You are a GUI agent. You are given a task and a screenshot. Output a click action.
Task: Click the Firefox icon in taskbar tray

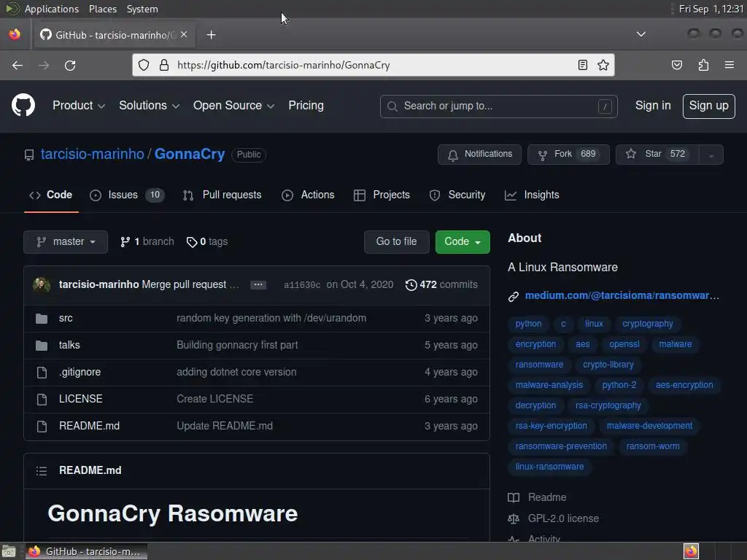coord(691,551)
